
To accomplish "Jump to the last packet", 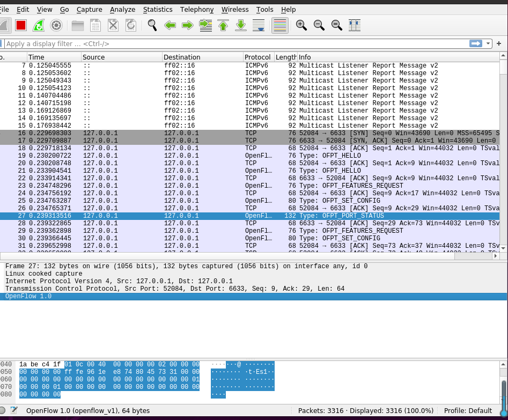I will (x=241, y=25).
